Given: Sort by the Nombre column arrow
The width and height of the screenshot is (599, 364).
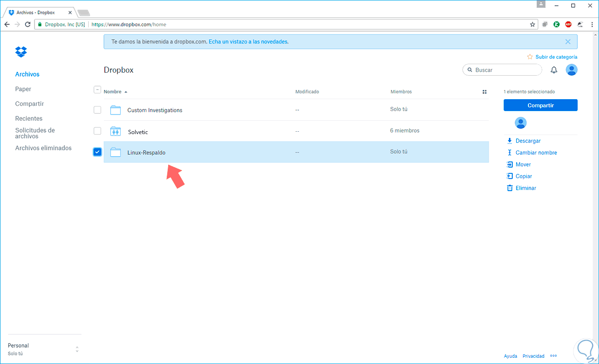Looking at the screenshot, I should point(126,92).
